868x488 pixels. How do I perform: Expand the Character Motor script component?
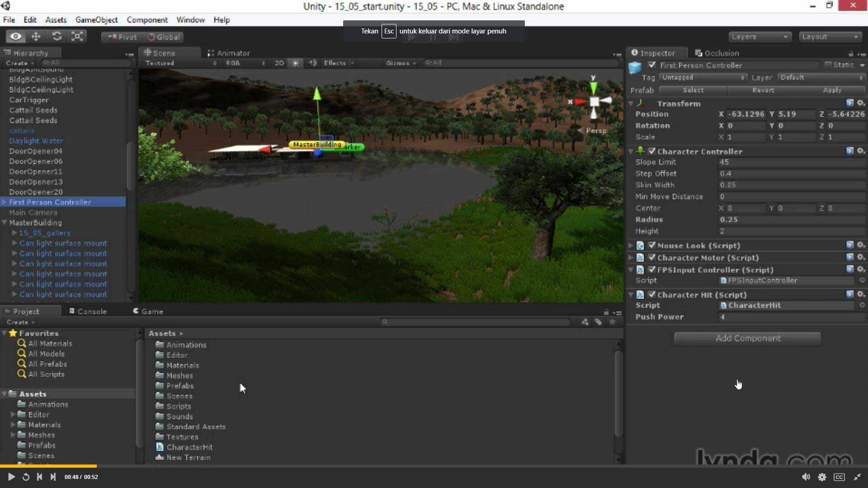pyautogui.click(x=631, y=258)
